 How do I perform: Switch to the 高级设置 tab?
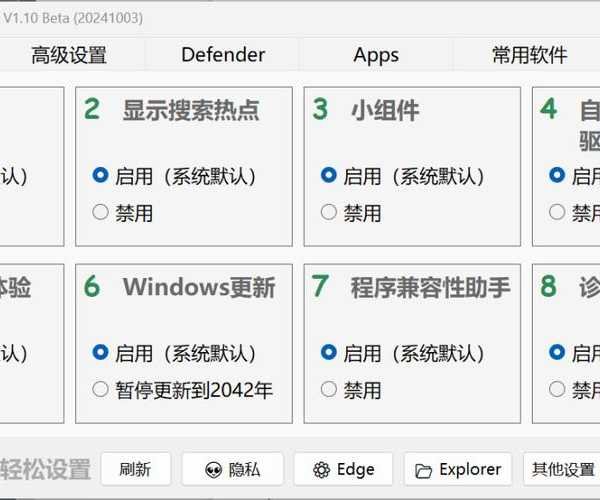(68, 56)
